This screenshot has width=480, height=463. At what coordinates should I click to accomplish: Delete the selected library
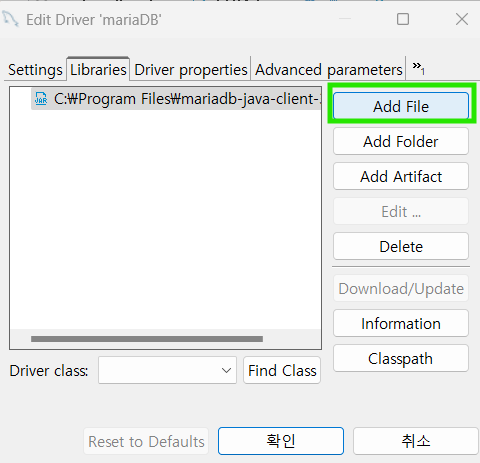click(x=401, y=246)
